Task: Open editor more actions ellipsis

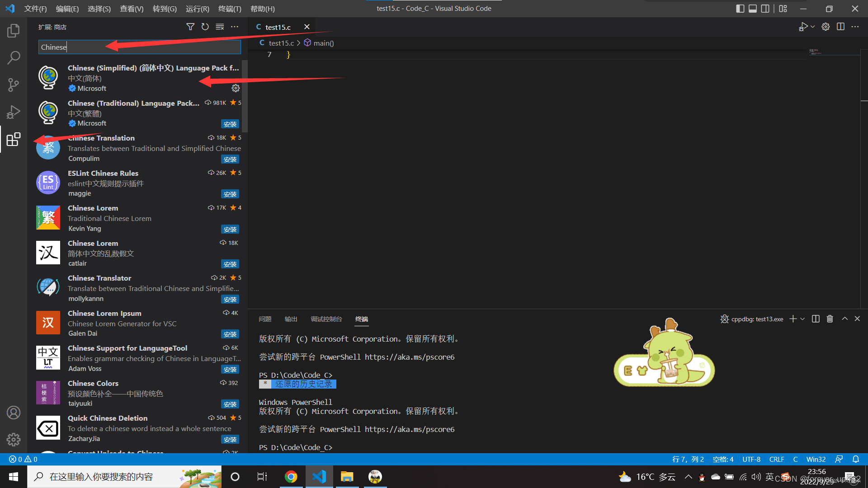Action: click(x=855, y=27)
